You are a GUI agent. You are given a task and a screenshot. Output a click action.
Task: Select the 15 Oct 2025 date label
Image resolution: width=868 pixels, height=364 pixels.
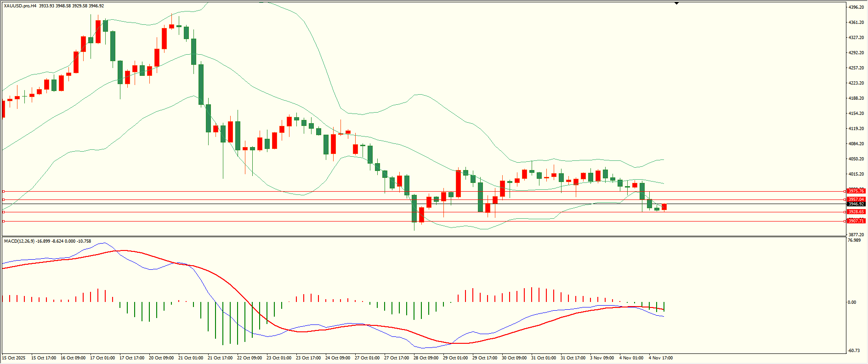(x=14, y=358)
